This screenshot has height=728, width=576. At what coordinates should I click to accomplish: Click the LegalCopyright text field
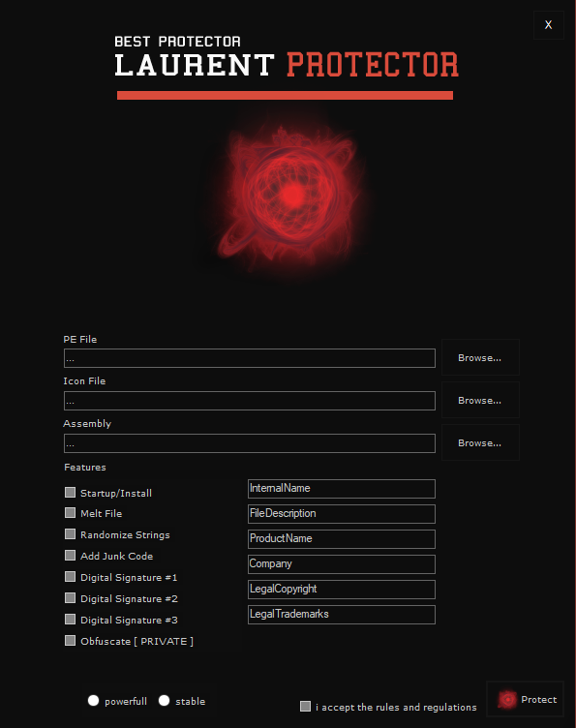click(x=342, y=590)
